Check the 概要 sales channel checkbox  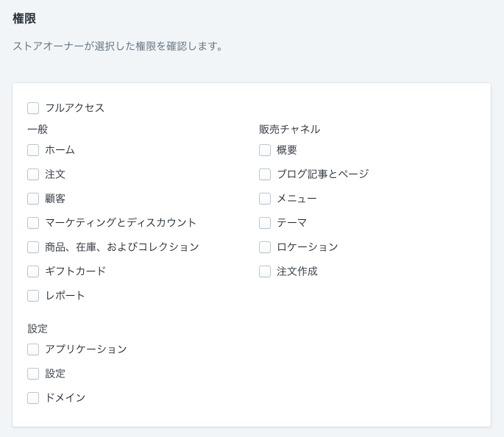click(265, 150)
